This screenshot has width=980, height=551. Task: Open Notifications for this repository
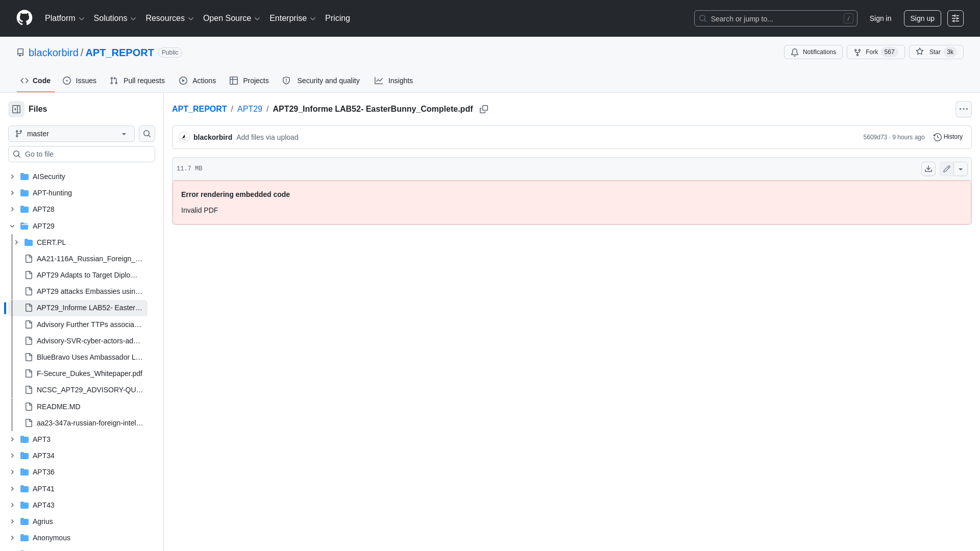813,52
